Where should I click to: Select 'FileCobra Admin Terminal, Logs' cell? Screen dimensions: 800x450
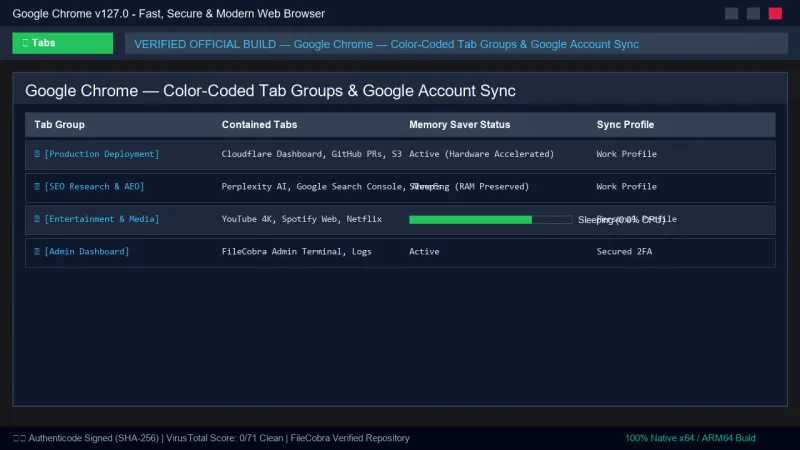(x=296, y=252)
